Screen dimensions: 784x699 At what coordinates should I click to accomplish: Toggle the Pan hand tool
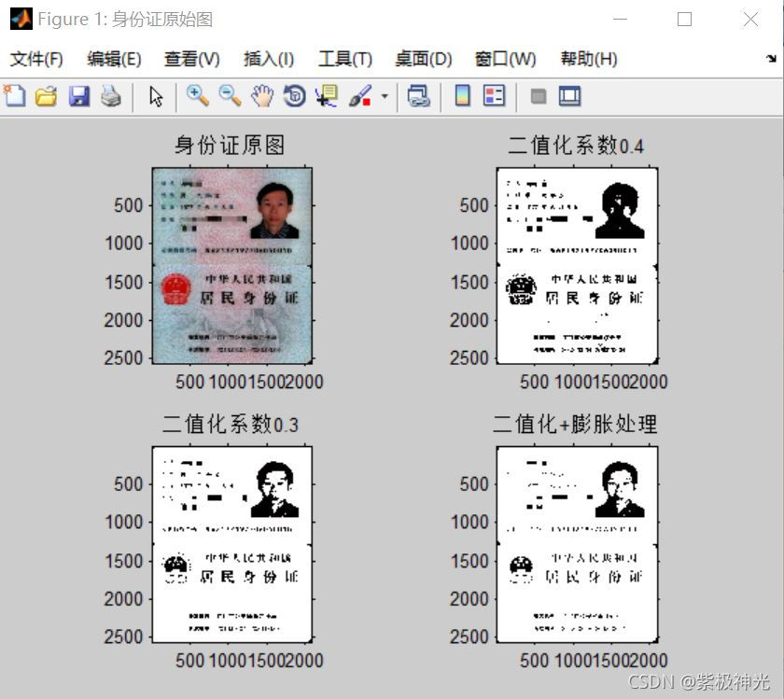261,96
